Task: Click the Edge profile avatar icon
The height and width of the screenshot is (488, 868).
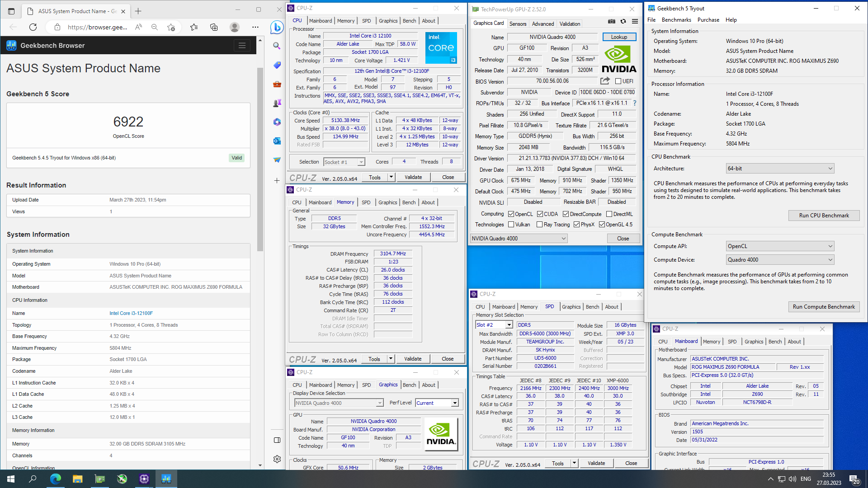Action: 234,27
